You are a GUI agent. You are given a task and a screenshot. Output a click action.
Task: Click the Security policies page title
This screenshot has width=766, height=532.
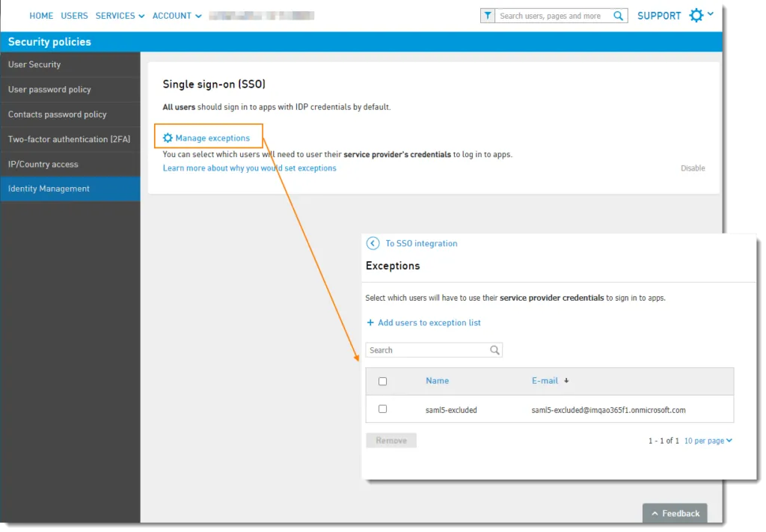[x=49, y=41]
